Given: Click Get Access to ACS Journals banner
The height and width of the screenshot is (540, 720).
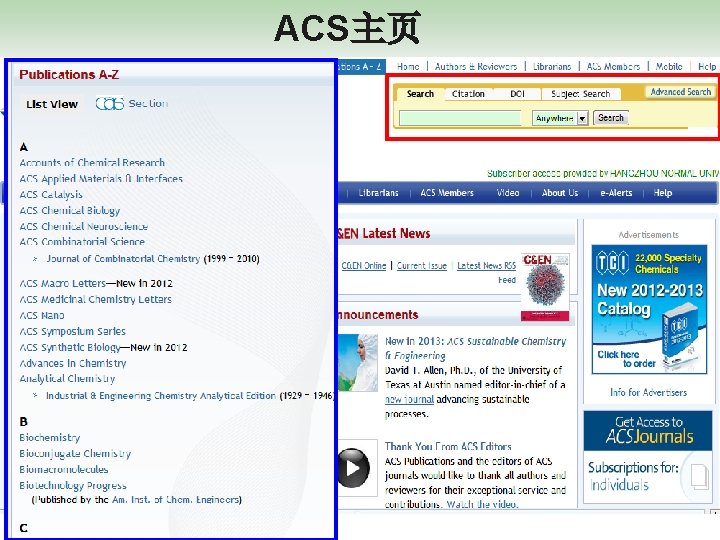Looking at the screenshot, I should [x=648, y=430].
